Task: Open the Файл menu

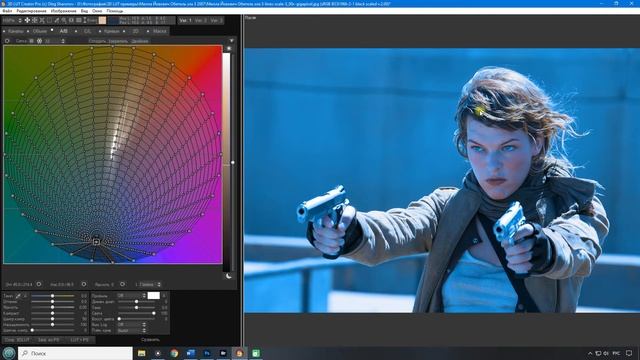Action: pos(7,11)
